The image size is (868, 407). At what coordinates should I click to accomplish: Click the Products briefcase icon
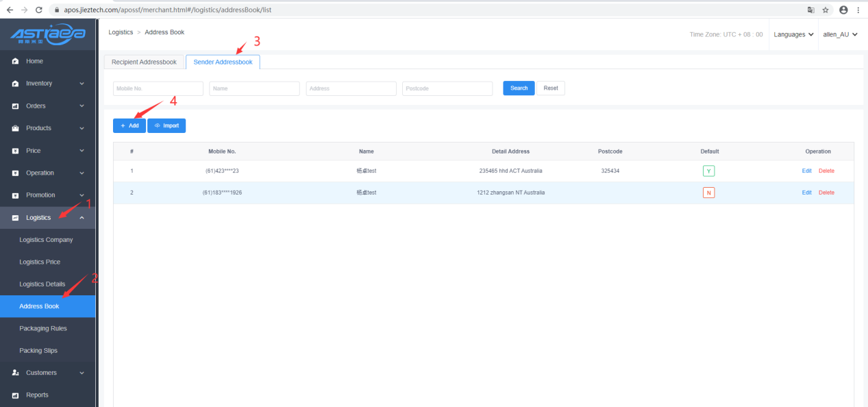15,128
